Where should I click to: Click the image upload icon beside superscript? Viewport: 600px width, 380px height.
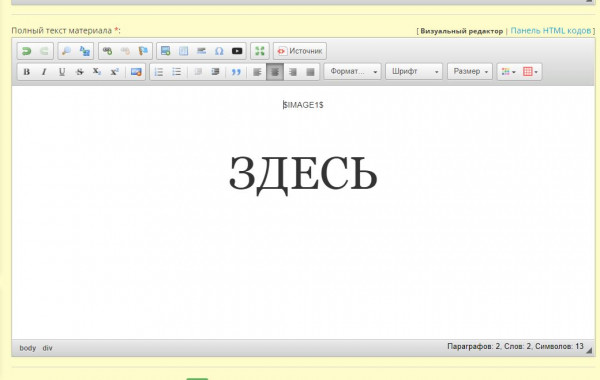pos(136,72)
